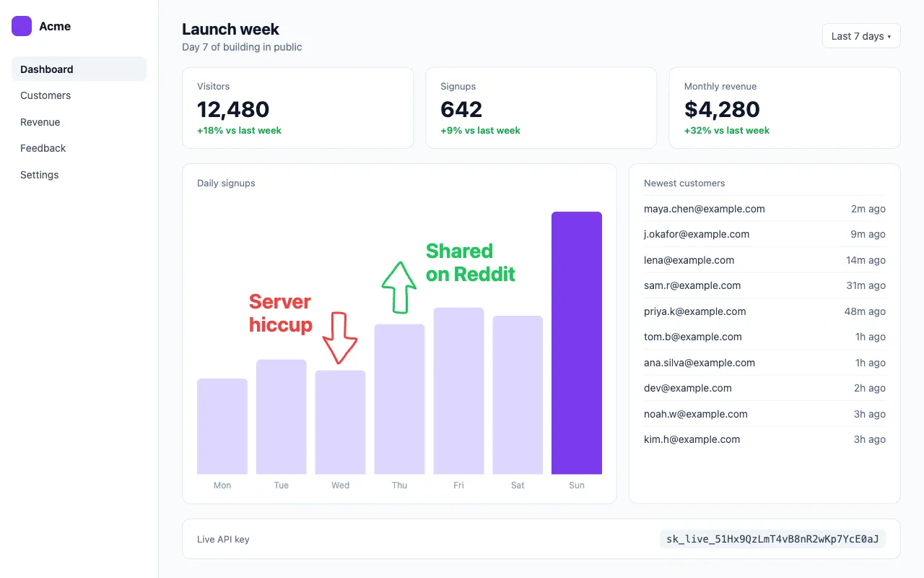Select the kim.h@example.com customer row
The height and width of the screenshot is (578, 924).
(x=764, y=439)
